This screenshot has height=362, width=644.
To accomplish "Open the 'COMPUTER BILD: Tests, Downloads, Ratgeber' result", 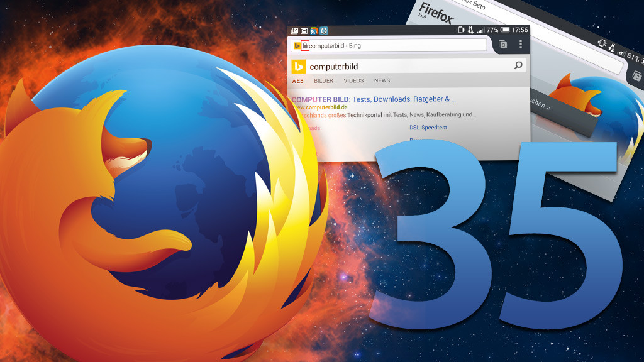I will [374, 99].
